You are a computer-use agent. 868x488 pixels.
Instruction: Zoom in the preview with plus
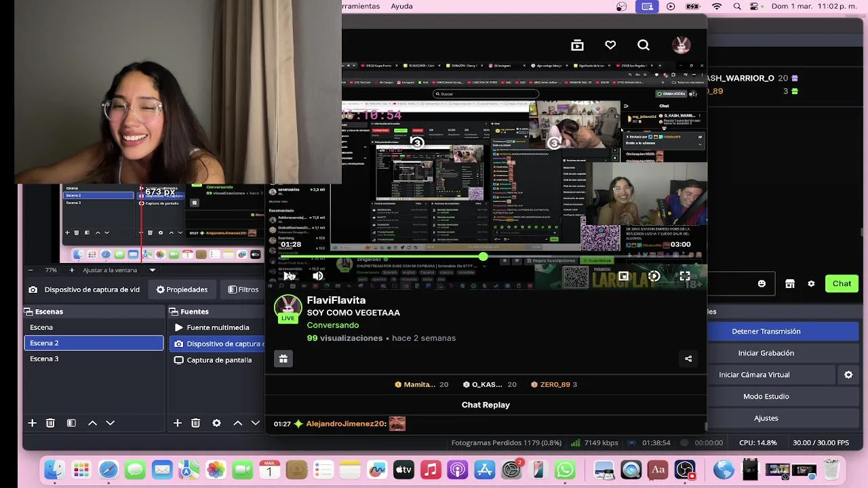tap(72, 270)
